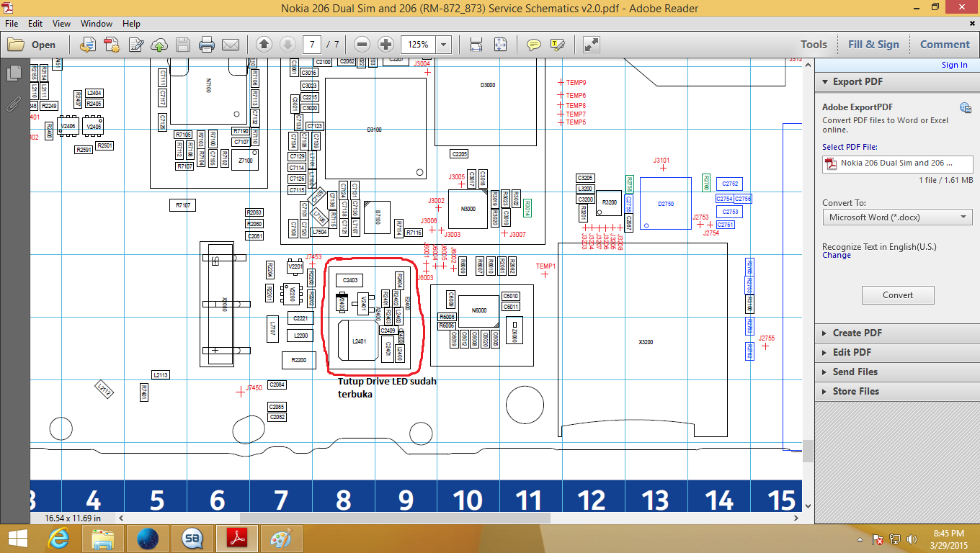Click the horizontal scrollbar thumb
The height and width of the screenshot is (553, 980).
[395, 518]
